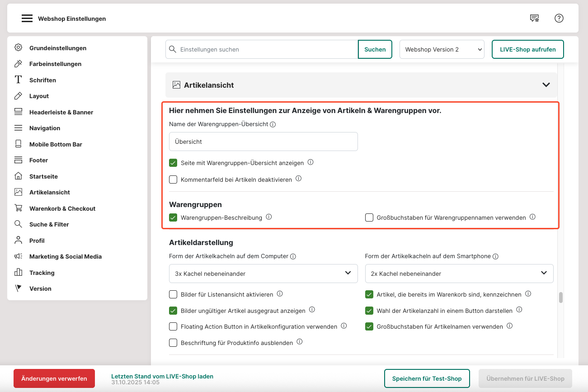Open Marketing & Social Media settings
Image resolution: width=588 pixels, height=392 pixels.
[x=65, y=256]
